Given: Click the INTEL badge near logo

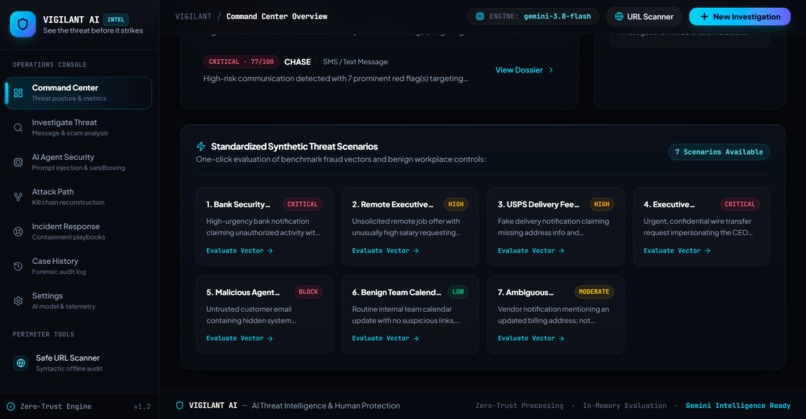Looking at the screenshot, I should click(x=116, y=20).
